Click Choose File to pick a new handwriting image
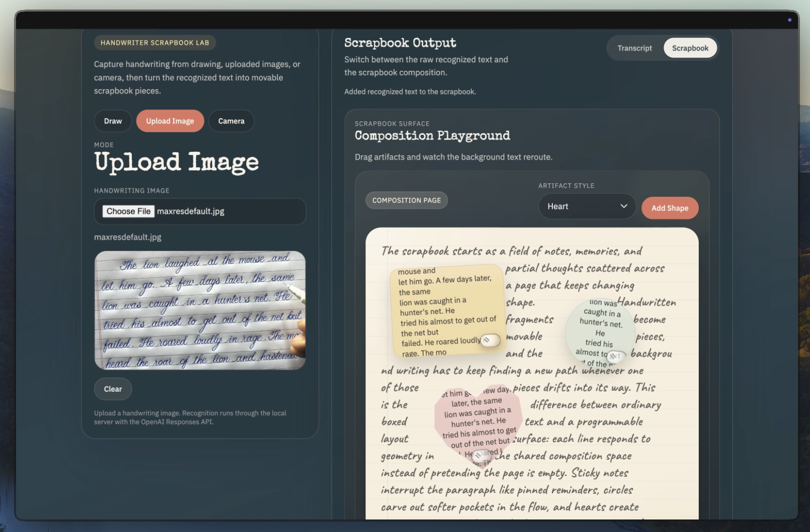The image size is (810, 532). [128, 211]
